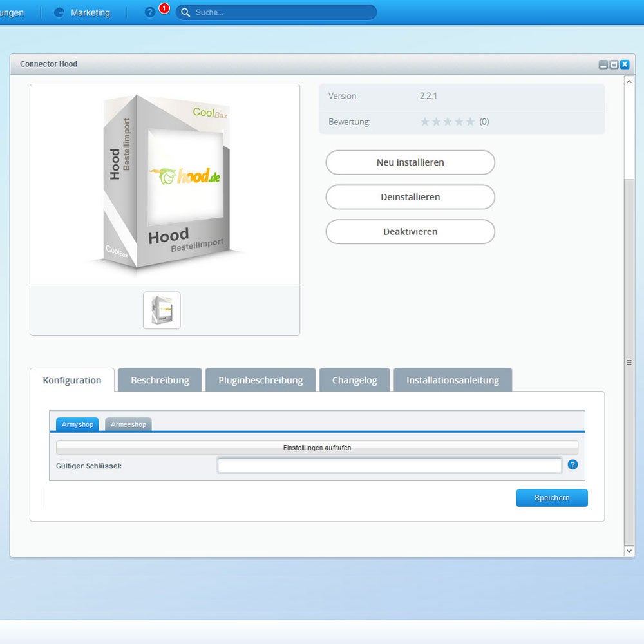Click the Speichern button
This screenshot has height=644, width=644.
[552, 498]
